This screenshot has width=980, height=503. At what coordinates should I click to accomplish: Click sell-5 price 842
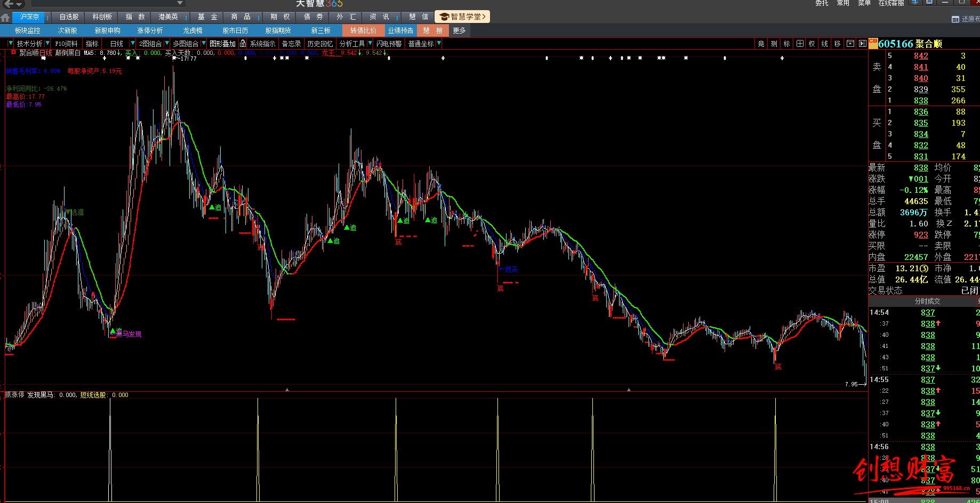[x=921, y=56]
